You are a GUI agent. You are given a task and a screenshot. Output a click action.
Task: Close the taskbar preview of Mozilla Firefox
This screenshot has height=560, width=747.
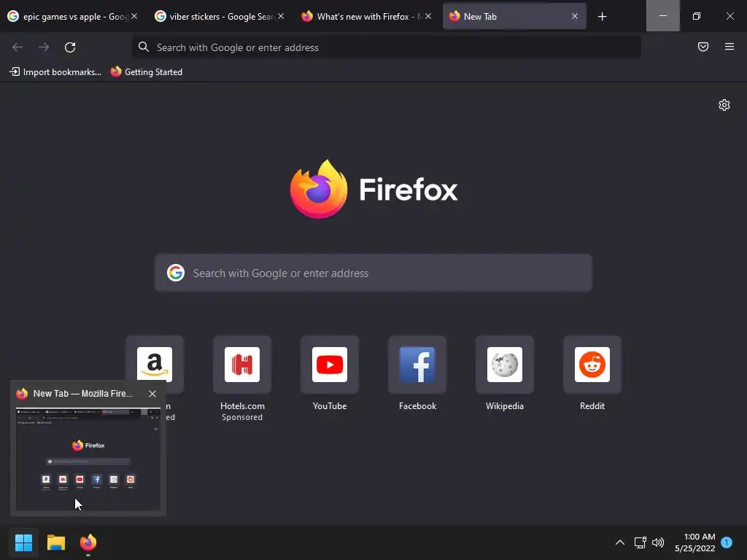coord(152,394)
